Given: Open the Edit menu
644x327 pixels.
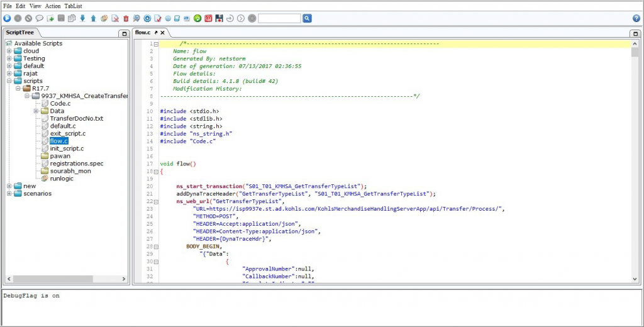Looking at the screenshot, I should (21, 6).
